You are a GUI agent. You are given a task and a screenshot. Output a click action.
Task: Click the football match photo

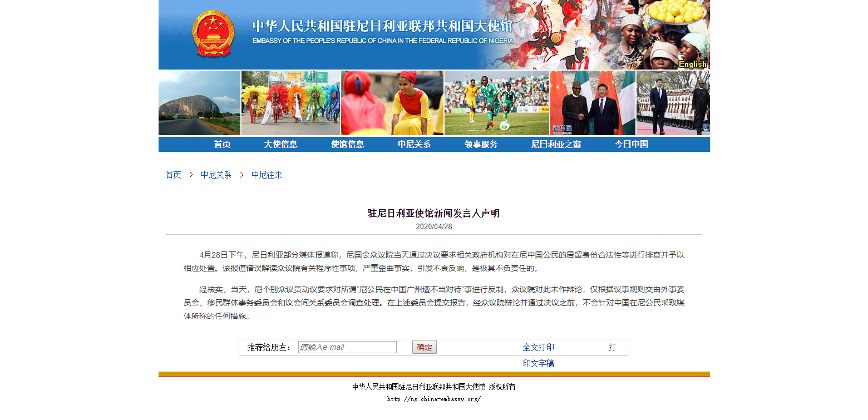coord(496,103)
